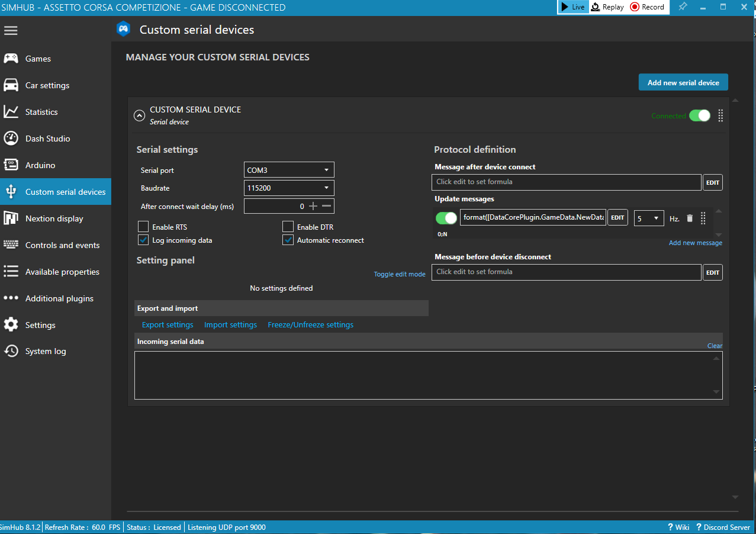Click Add new serial device
This screenshot has height=534, width=756.
point(683,82)
